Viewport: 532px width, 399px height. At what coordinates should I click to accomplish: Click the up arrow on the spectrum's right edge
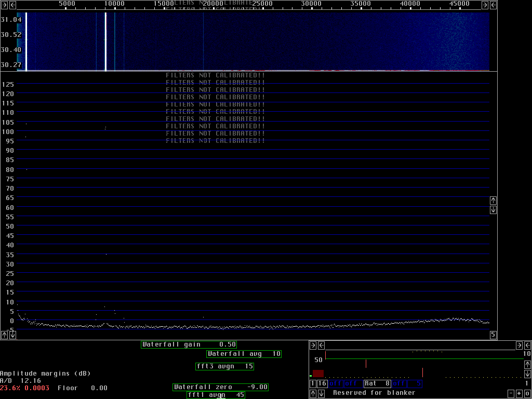(494, 200)
